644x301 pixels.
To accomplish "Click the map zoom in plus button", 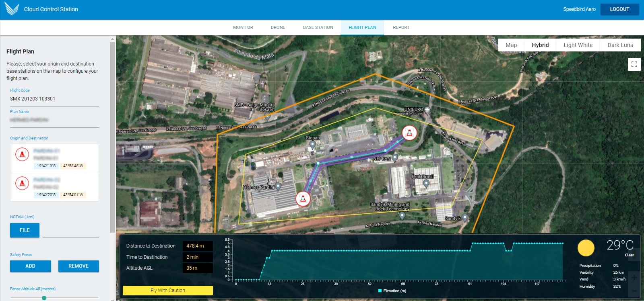I will (634, 278).
